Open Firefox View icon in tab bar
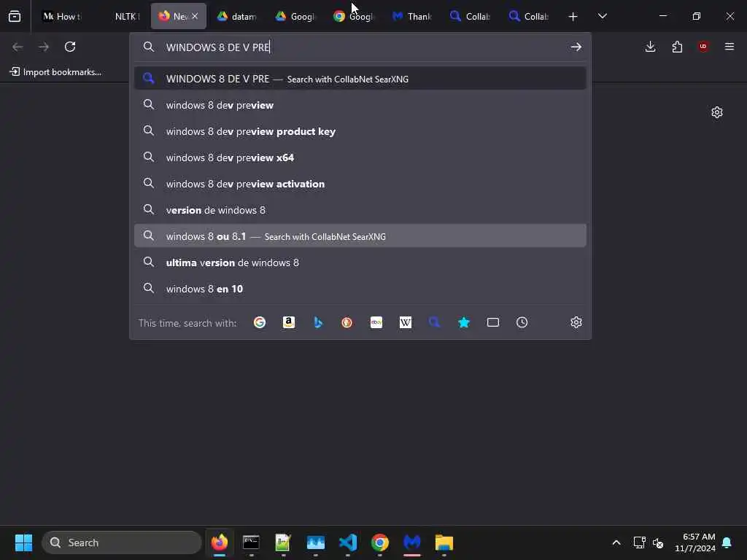 15,16
